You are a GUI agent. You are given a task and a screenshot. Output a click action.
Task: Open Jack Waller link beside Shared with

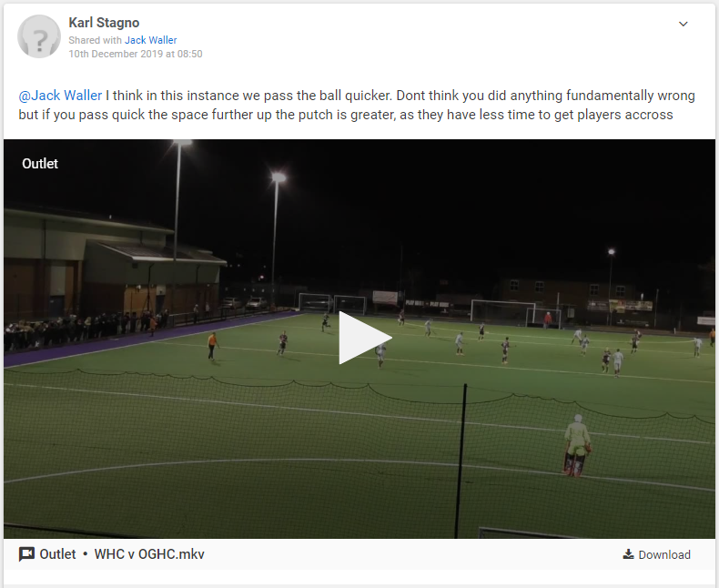click(150, 40)
